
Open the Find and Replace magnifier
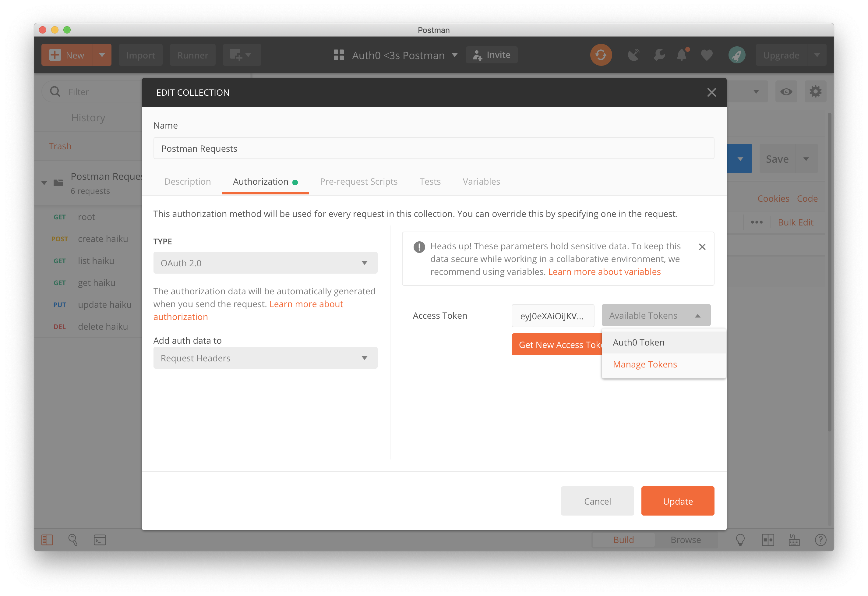tap(73, 540)
